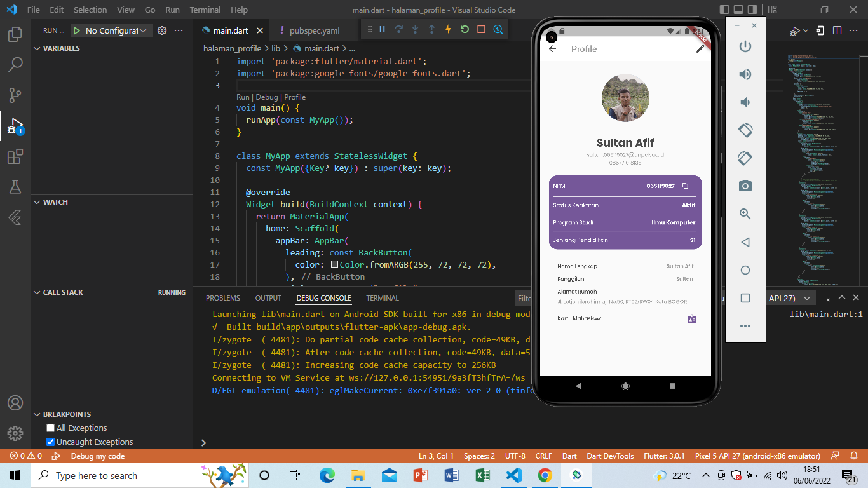This screenshot has height=488, width=868.
Task: Restart the debug session
Action: coord(464,29)
